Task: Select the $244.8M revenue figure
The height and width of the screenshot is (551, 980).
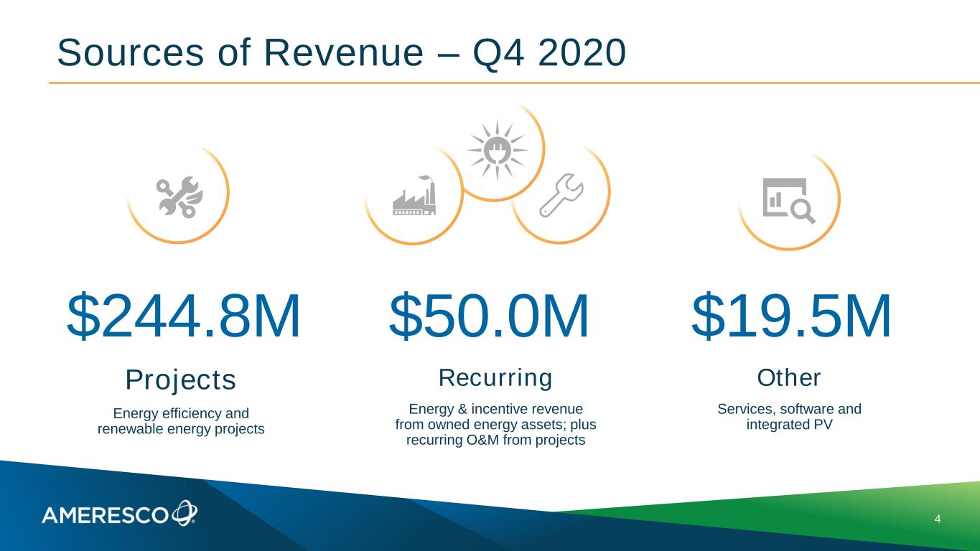Action: click(183, 316)
